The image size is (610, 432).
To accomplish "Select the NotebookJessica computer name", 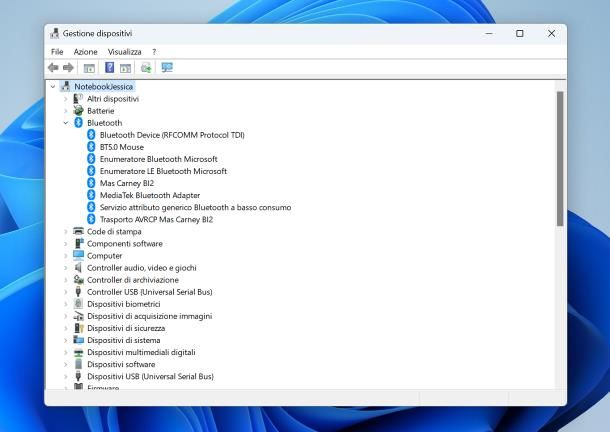I will [103, 86].
